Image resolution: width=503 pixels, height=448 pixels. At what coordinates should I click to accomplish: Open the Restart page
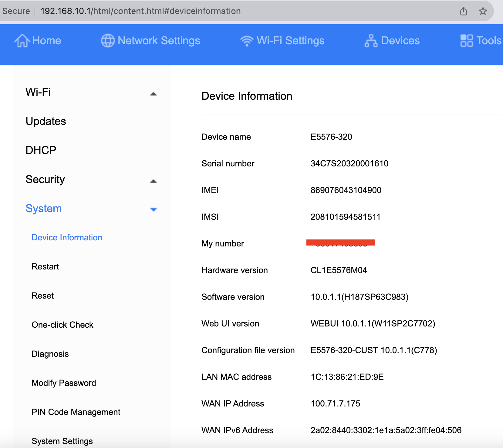click(x=45, y=267)
